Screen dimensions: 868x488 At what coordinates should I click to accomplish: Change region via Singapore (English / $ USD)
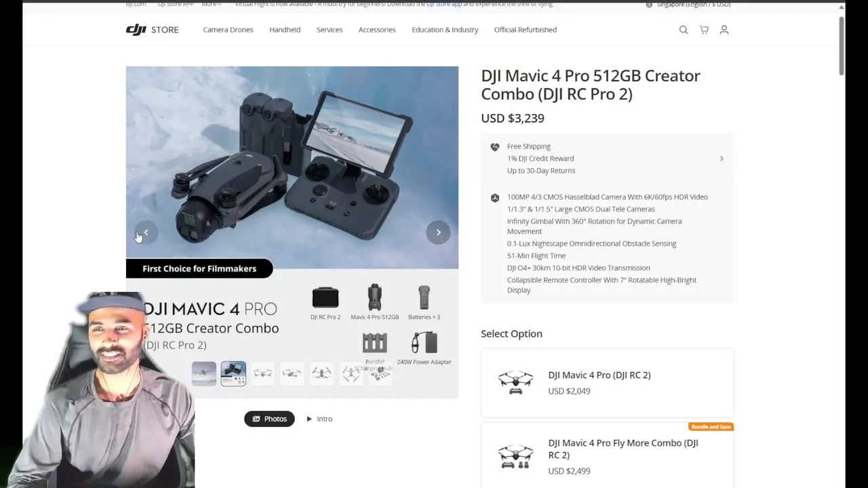coord(693,4)
